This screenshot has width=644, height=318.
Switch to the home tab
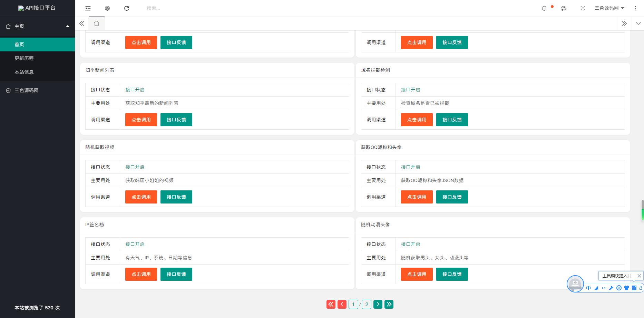click(97, 23)
